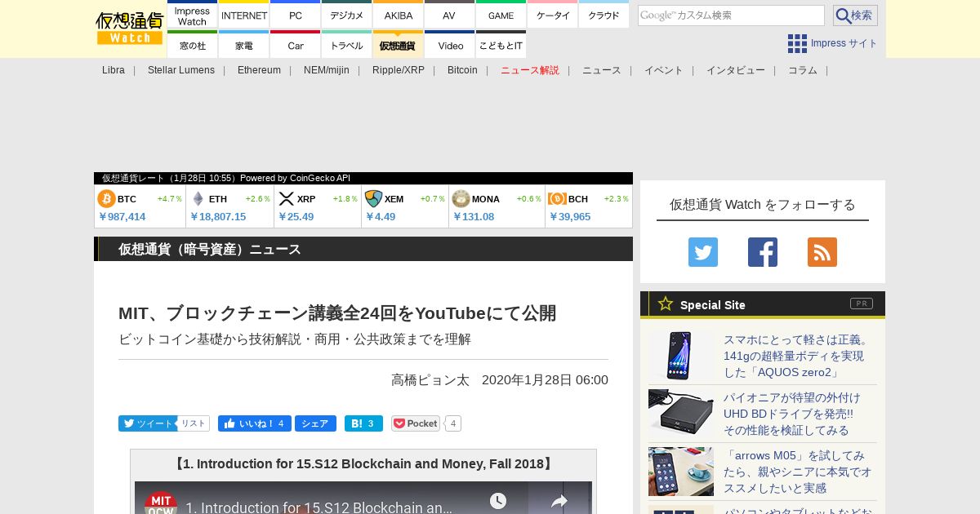
Task: Open the GAME category tab
Action: click(501, 16)
